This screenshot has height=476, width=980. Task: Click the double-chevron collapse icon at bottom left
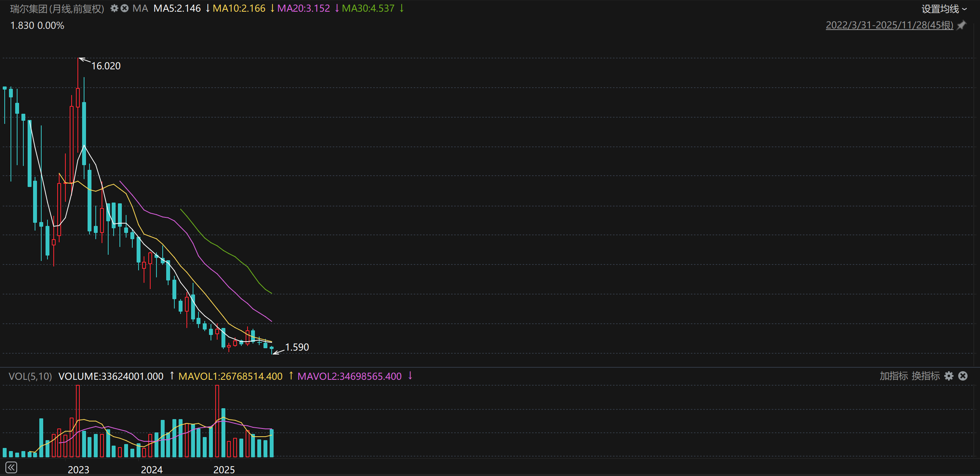[x=11, y=467]
